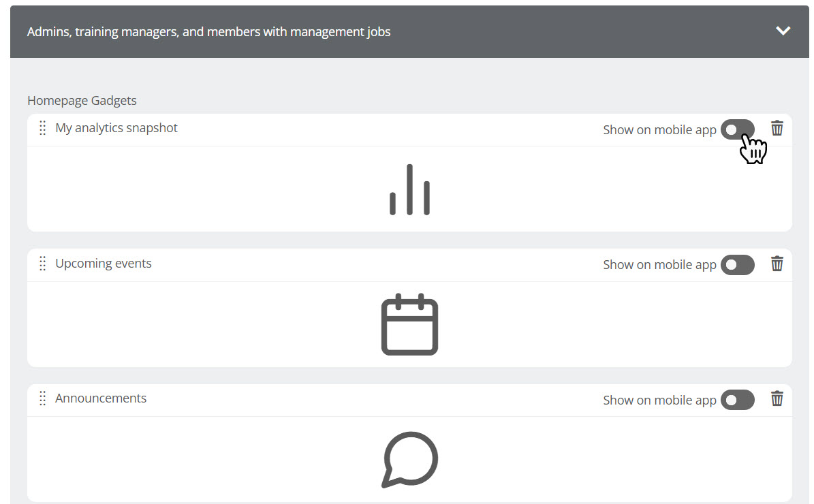Click the calendar icon in Upcoming events

409,324
